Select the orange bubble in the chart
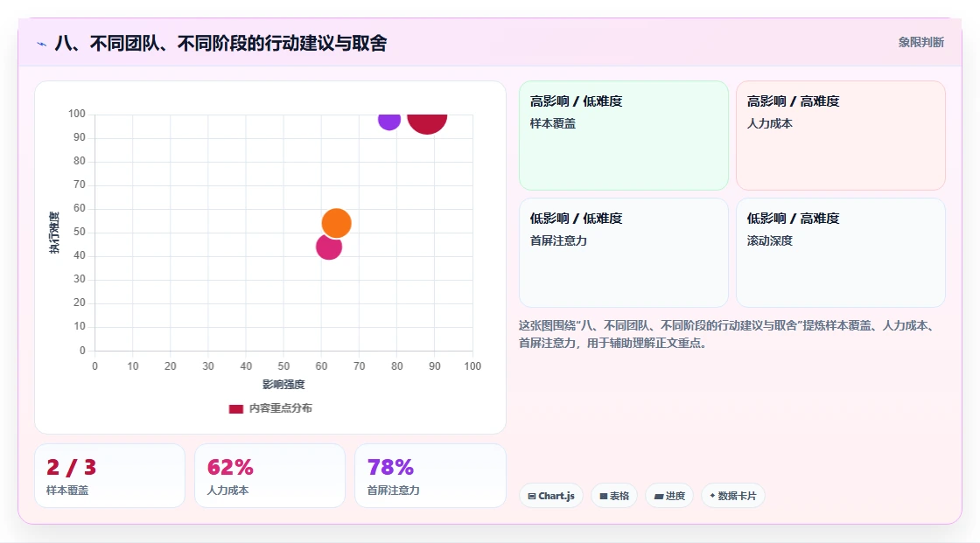Image resolution: width=980 pixels, height=543 pixels. point(336,223)
